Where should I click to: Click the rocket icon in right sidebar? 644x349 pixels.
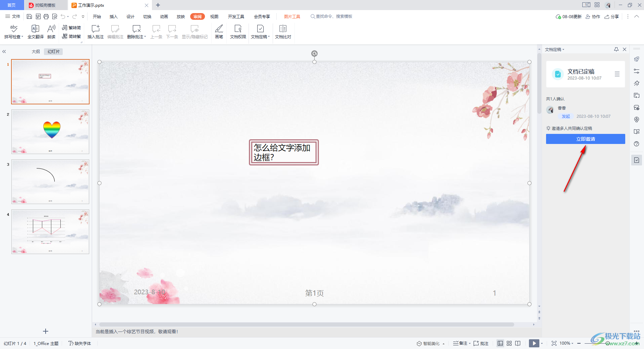[637, 59]
